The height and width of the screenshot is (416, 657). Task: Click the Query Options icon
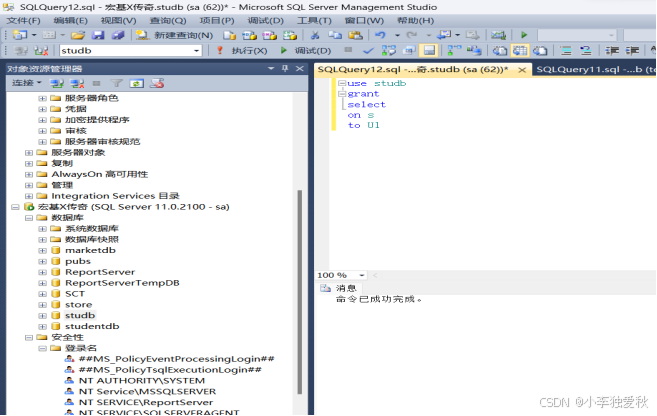[x=408, y=51]
